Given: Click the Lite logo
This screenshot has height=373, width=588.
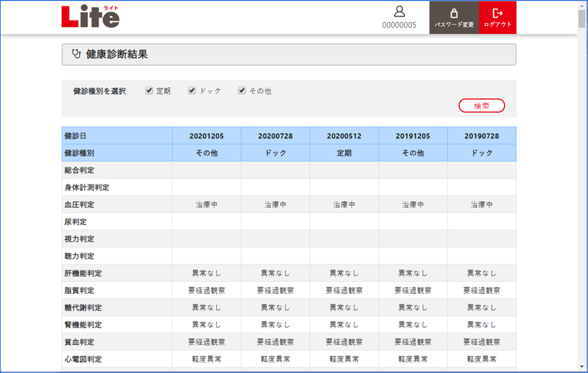Looking at the screenshot, I should click(91, 16).
